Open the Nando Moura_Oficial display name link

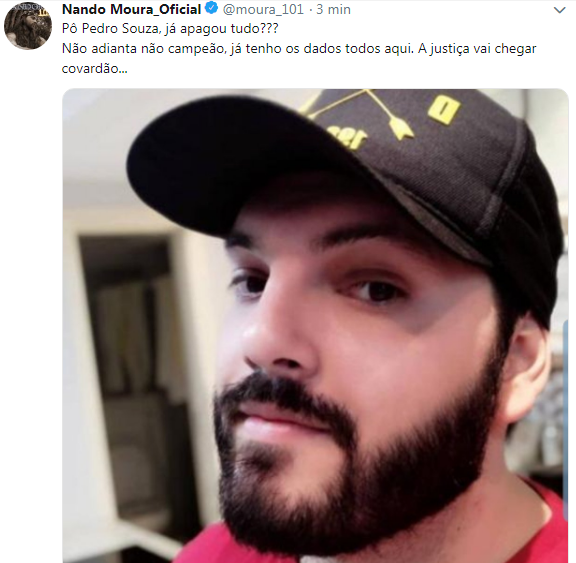coord(132,9)
